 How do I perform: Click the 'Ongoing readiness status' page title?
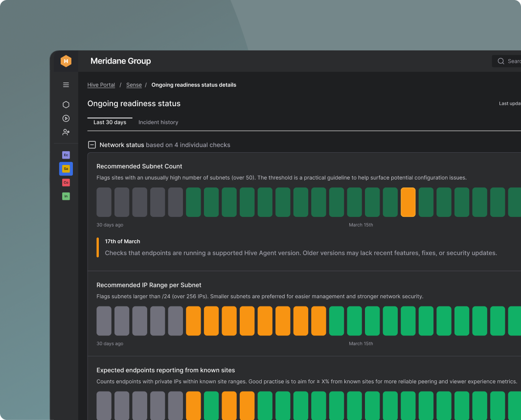134,103
